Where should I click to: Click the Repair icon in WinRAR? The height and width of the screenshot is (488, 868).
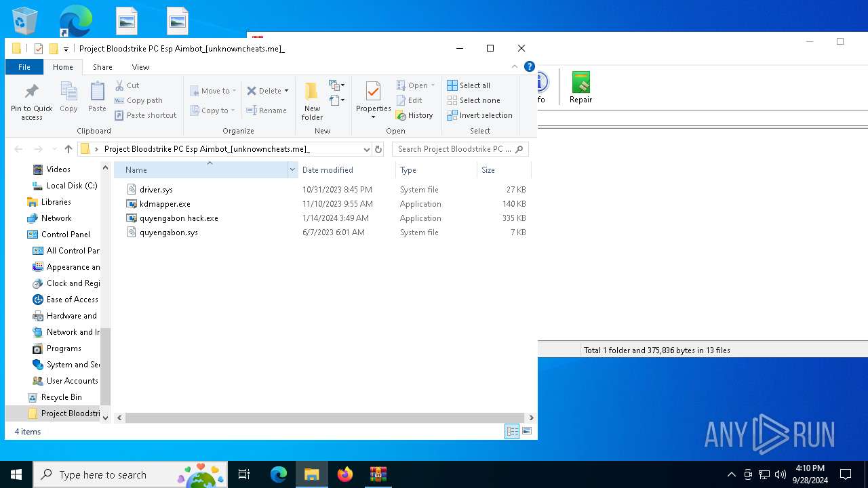coord(580,88)
